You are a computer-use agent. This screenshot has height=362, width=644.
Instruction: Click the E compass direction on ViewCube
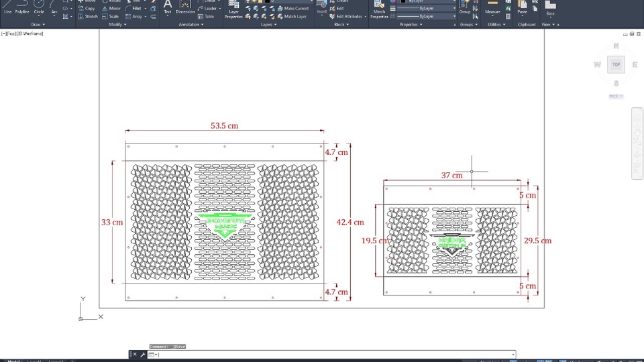pyautogui.click(x=635, y=64)
